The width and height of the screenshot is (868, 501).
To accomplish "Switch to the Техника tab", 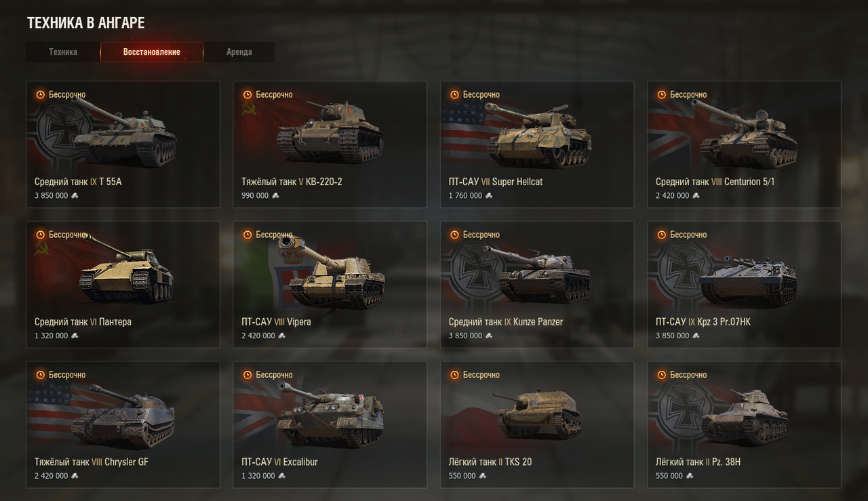I will [63, 52].
